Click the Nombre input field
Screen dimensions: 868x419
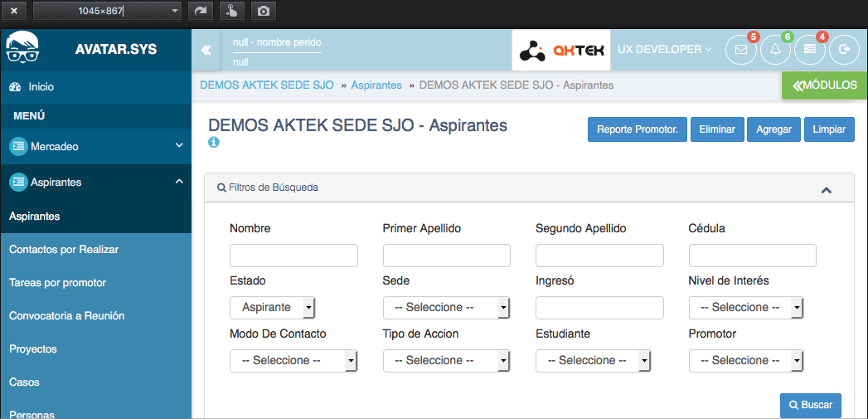click(293, 256)
